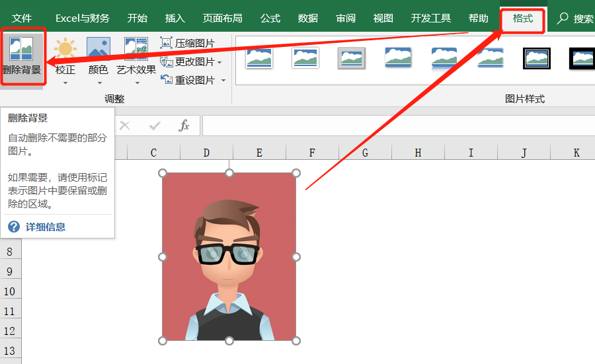Click Change Picture (更改图片) button
This screenshot has height=364, width=595.
(188, 61)
